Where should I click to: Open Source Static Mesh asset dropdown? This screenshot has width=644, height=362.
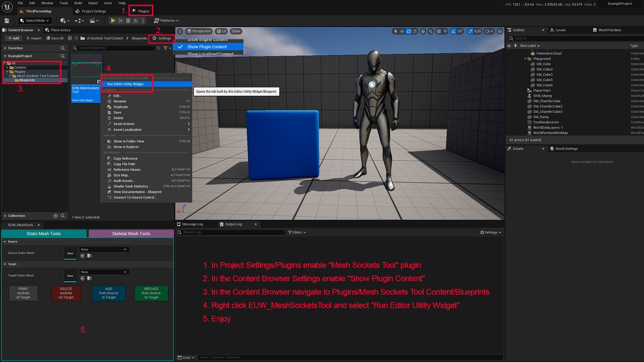tap(104, 249)
